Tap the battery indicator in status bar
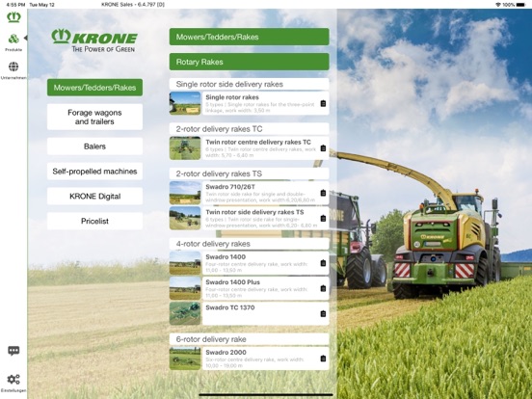Screen dimensions: 532x399 [520, 5]
